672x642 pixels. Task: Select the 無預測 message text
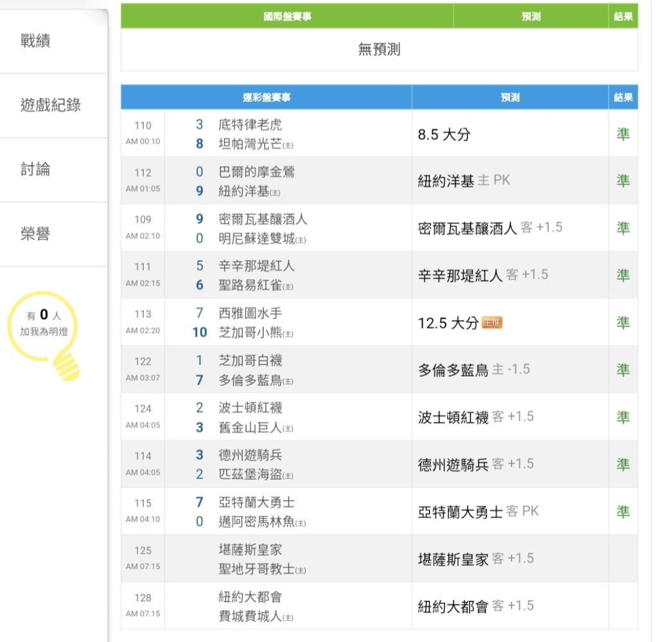[379, 49]
